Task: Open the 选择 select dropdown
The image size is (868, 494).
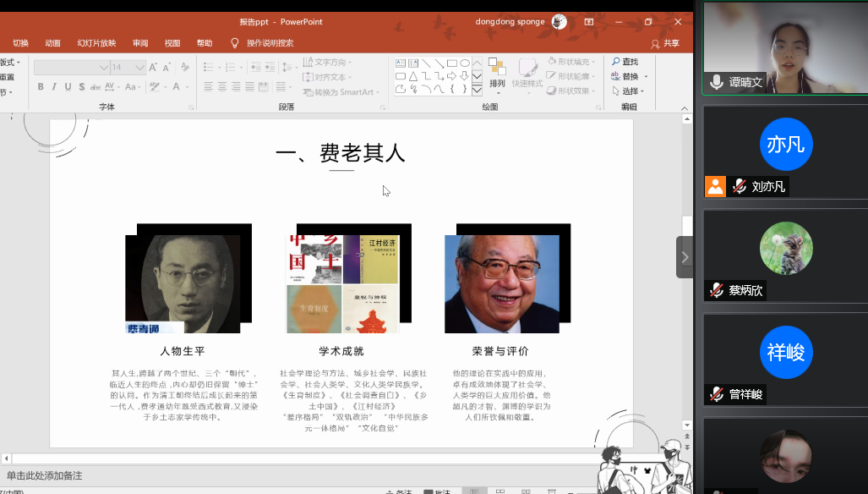Action: [628, 91]
